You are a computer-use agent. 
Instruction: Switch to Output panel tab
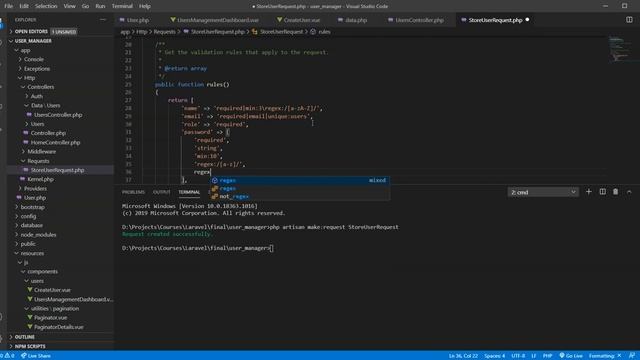coord(162,192)
